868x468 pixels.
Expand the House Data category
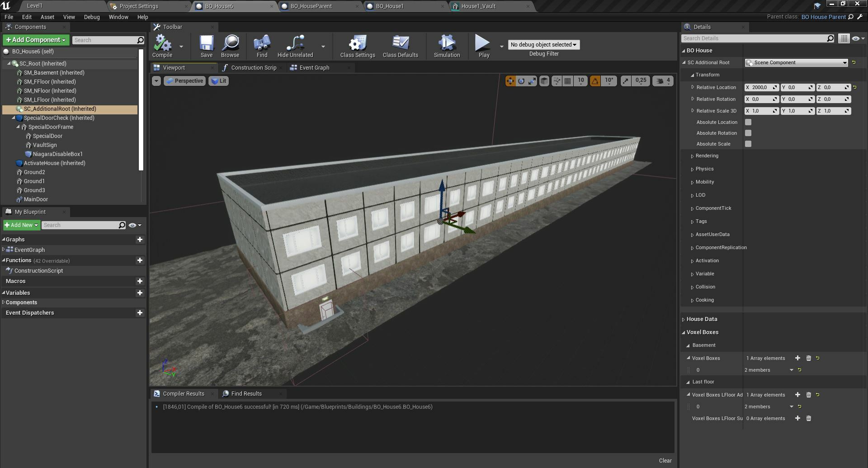tap(702, 319)
